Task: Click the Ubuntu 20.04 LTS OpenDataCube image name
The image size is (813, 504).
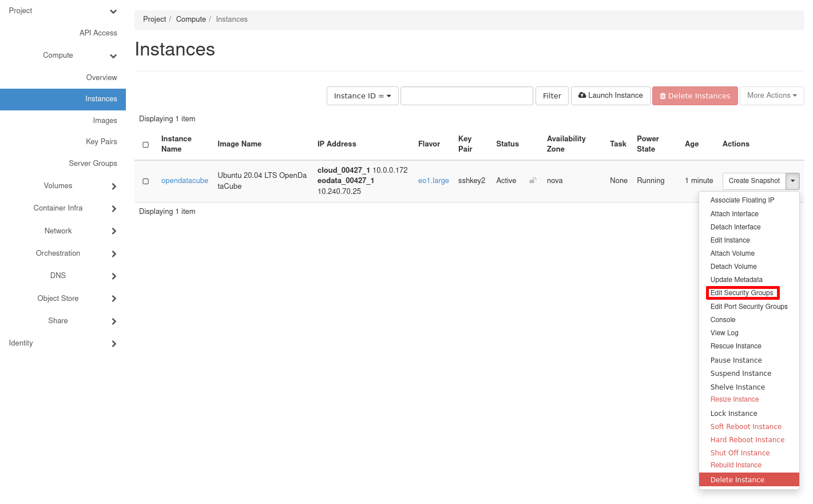Action: 262,181
